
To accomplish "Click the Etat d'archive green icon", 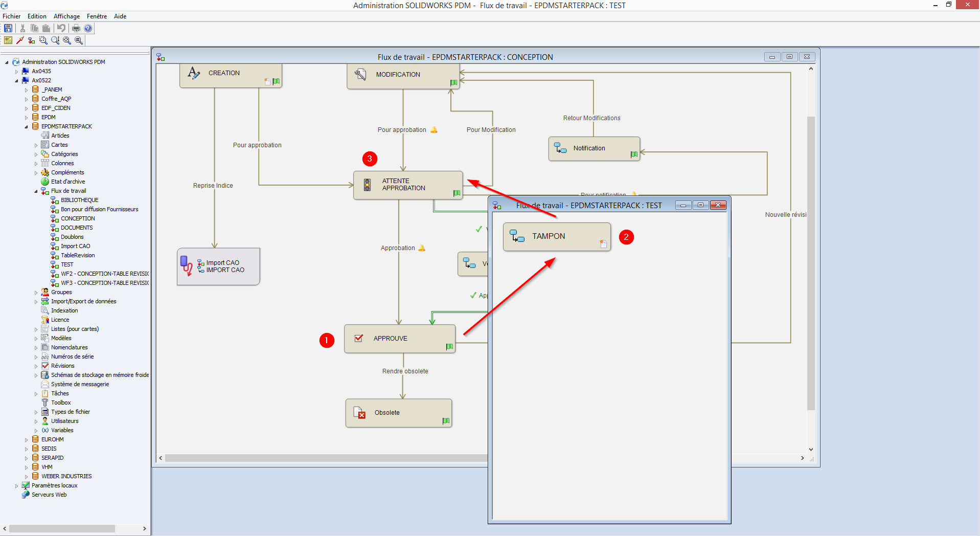I will [45, 182].
